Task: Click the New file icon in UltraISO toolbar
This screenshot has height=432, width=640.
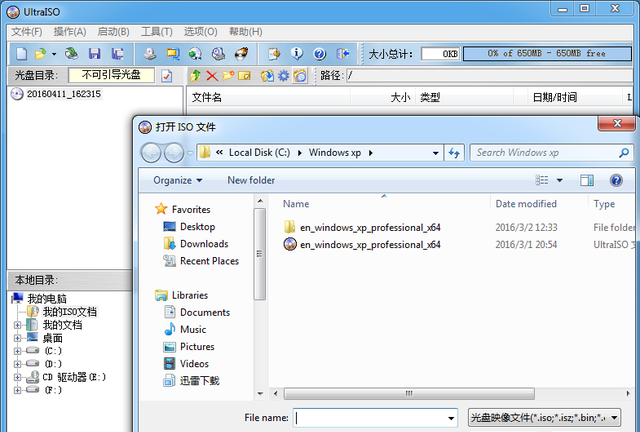Action: point(21,53)
